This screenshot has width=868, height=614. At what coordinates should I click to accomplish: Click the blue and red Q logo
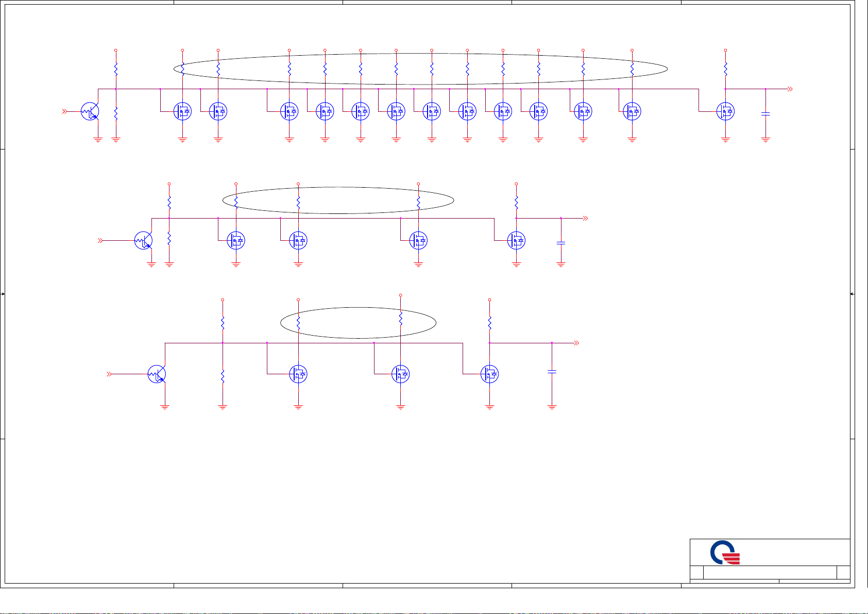point(725,553)
